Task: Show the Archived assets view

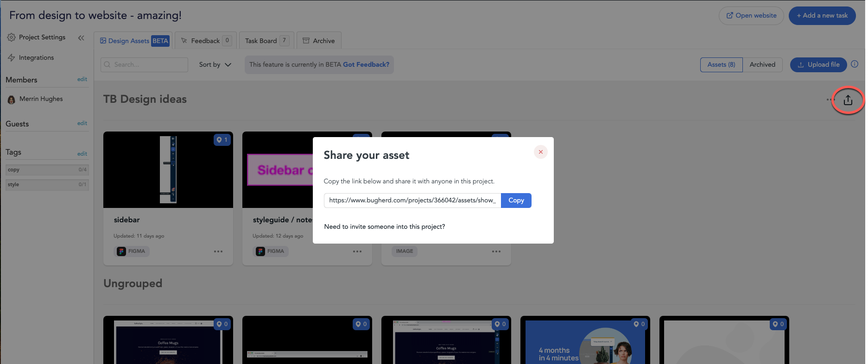Action: (x=762, y=64)
